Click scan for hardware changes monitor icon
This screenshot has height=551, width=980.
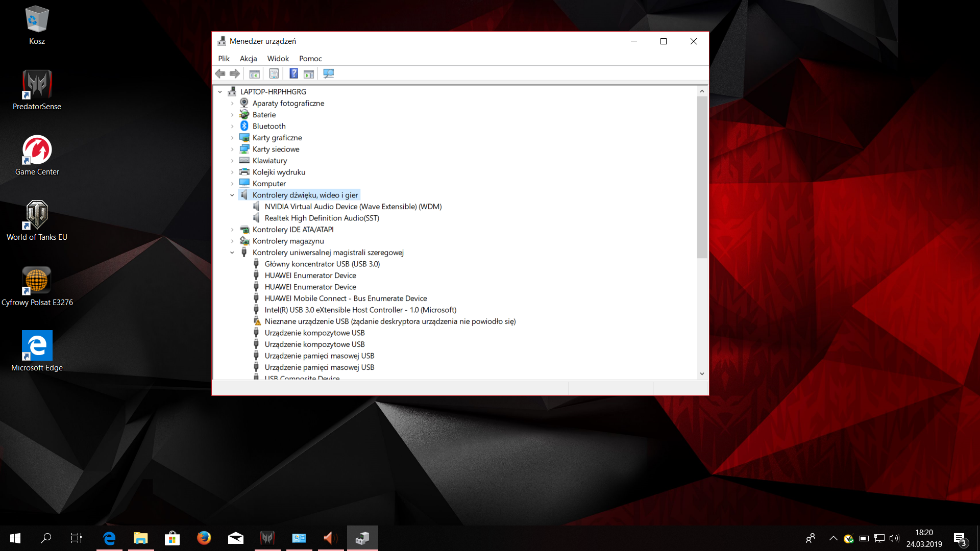coord(328,74)
